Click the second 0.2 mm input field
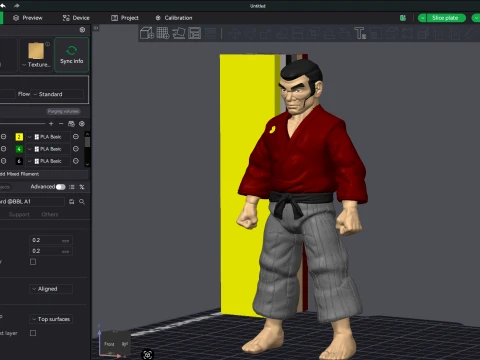The image size is (480, 360). [51, 251]
